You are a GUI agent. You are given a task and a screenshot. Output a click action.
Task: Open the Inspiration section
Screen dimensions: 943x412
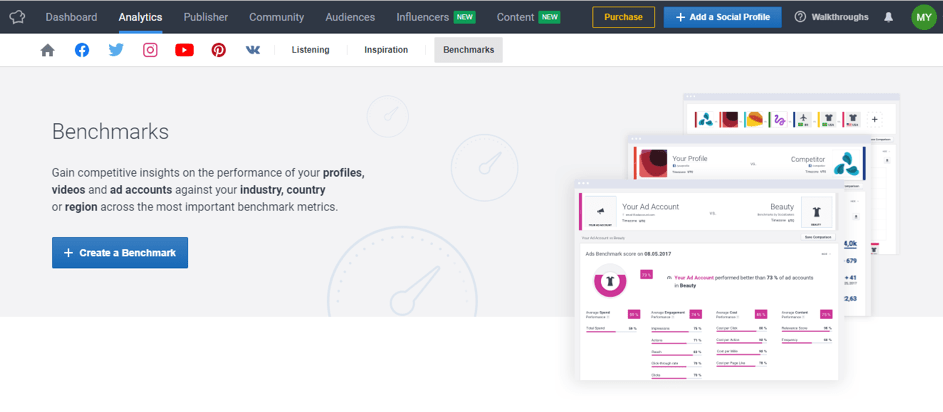[x=386, y=50]
